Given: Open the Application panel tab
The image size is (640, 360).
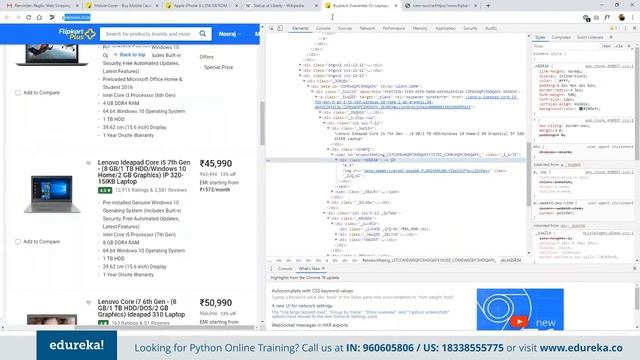Looking at the screenshot, I should [445, 28].
